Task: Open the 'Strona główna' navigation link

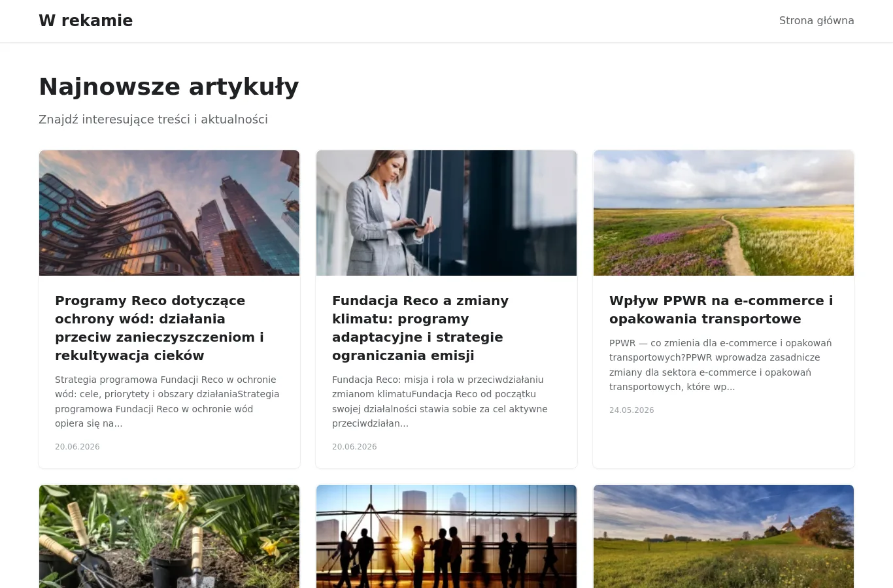Action: (x=817, y=21)
